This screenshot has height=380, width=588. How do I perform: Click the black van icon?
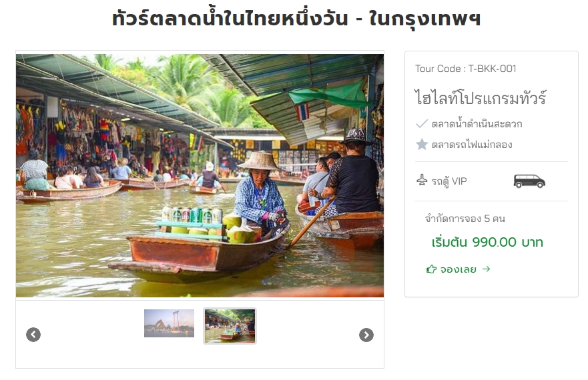529,181
